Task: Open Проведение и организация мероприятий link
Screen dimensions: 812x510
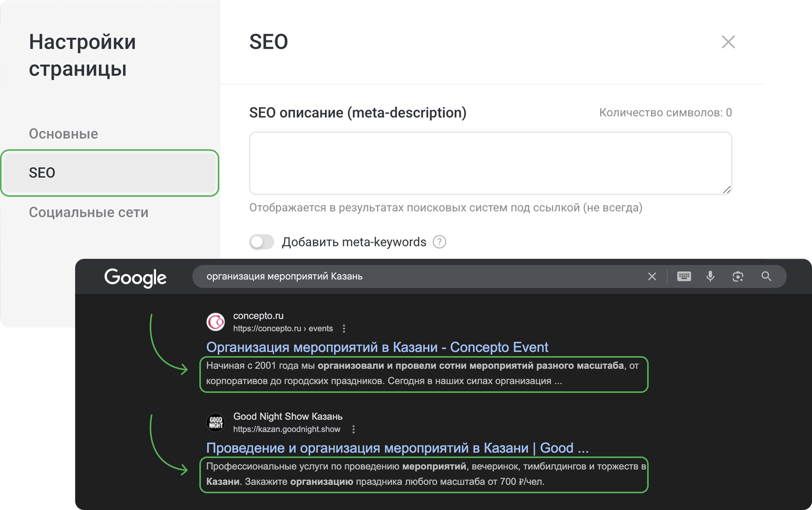Action: tap(397, 448)
